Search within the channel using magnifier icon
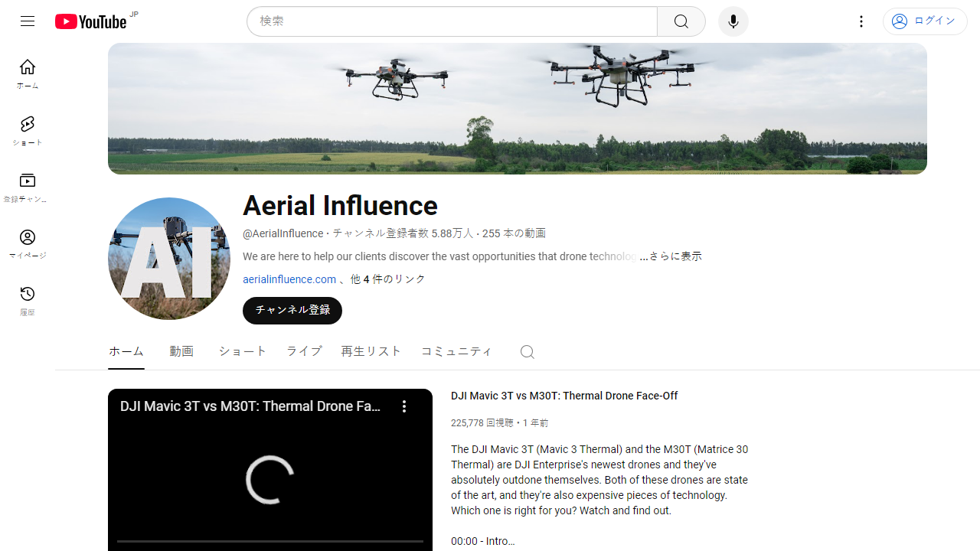 tap(527, 351)
